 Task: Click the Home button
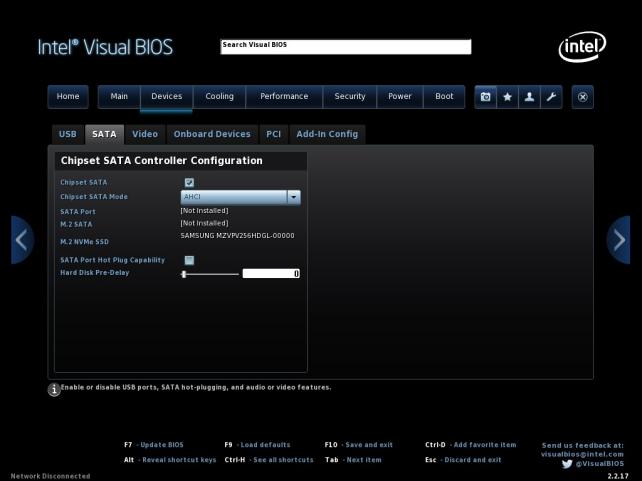click(68, 97)
